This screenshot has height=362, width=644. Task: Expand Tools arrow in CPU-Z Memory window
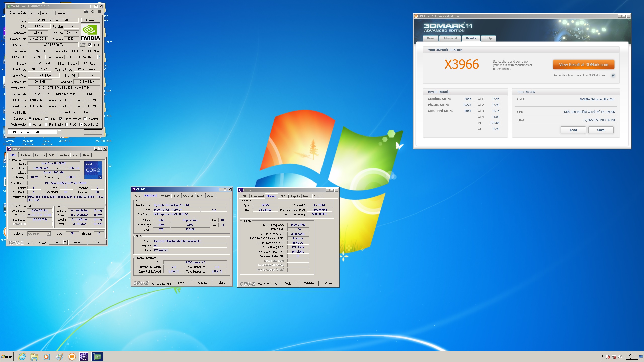[x=297, y=283]
